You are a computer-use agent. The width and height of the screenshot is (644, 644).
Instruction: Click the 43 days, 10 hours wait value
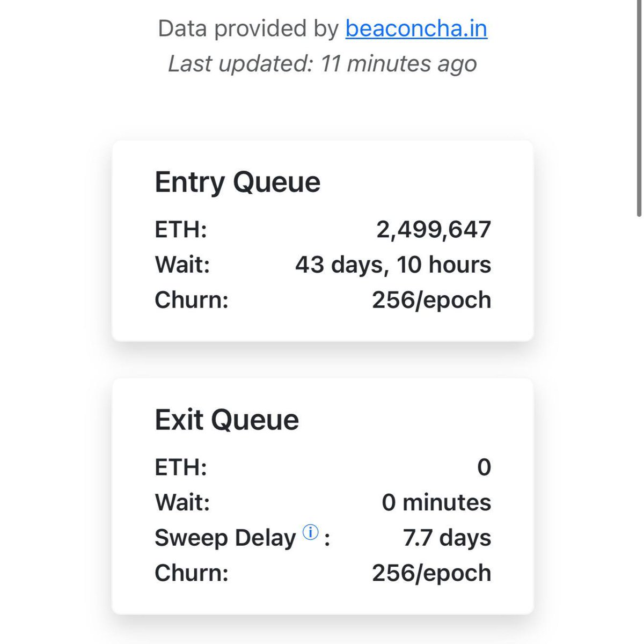pos(393,265)
